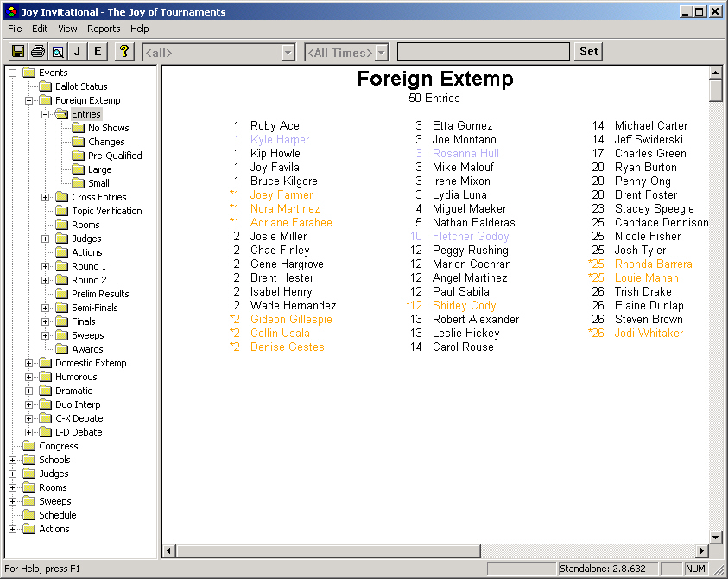Open the Print Preview magnifier icon
Image resolution: width=728 pixels, height=579 pixels.
(57, 51)
